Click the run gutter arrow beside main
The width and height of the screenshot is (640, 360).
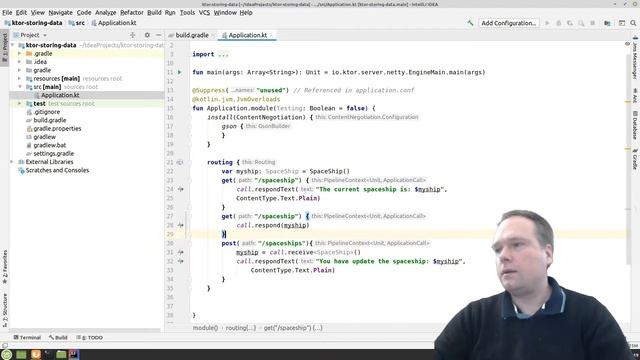180,72
